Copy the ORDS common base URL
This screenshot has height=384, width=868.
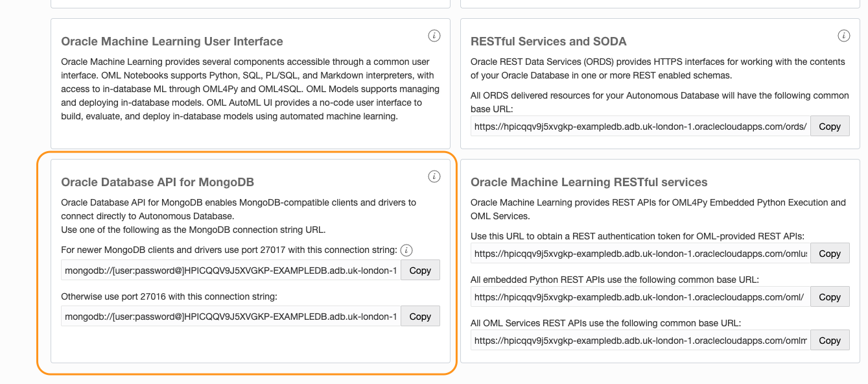pos(829,126)
